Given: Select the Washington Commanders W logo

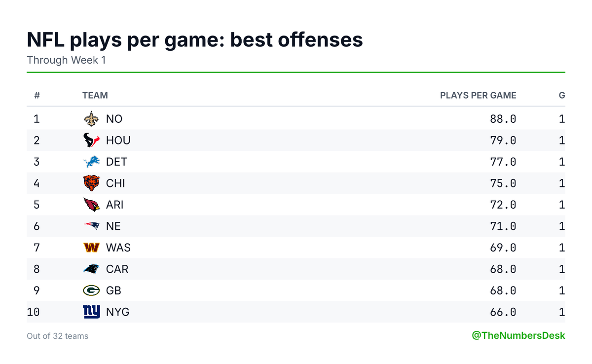Looking at the screenshot, I should (x=91, y=248).
